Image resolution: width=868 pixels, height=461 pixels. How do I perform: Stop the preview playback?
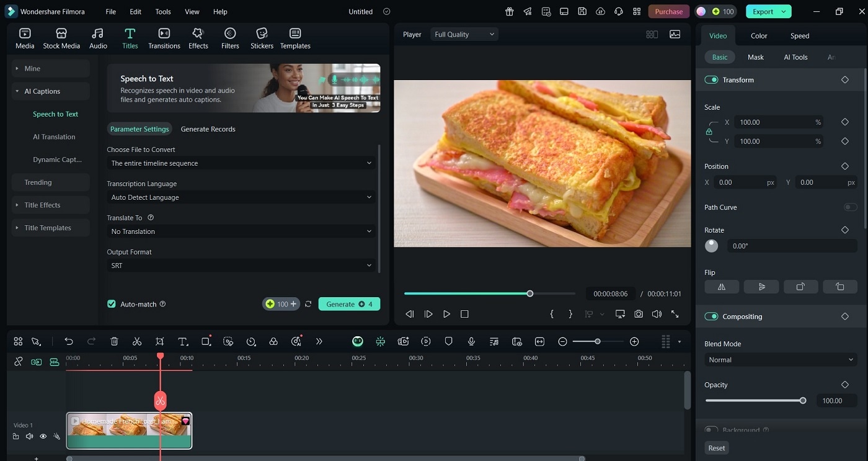(x=464, y=314)
